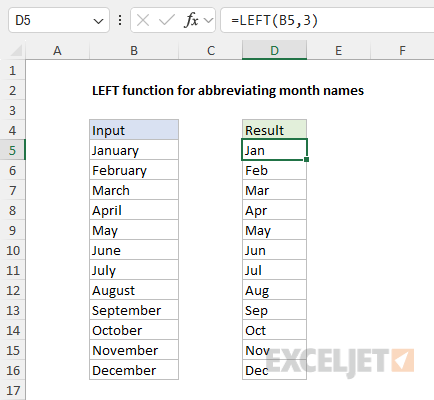
Task: Click the Mar result cell
Action: [274, 190]
